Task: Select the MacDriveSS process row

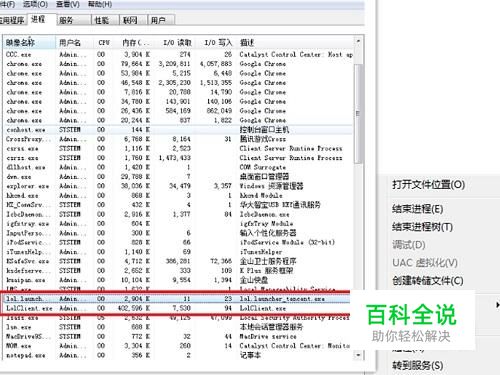Action: coord(178,337)
